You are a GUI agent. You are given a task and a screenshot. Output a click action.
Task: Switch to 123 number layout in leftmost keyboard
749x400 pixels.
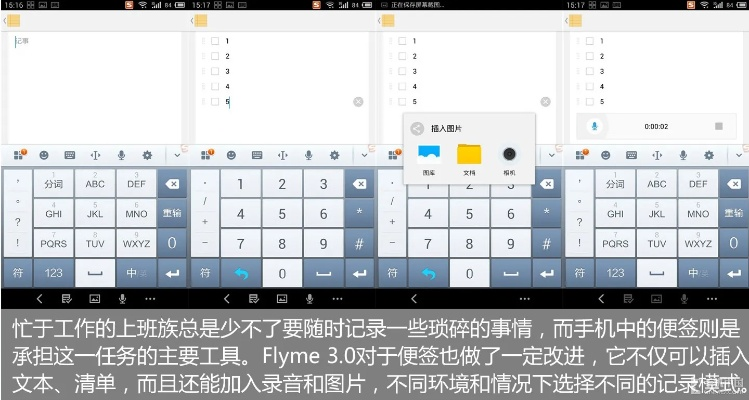[x=53, y=272]
